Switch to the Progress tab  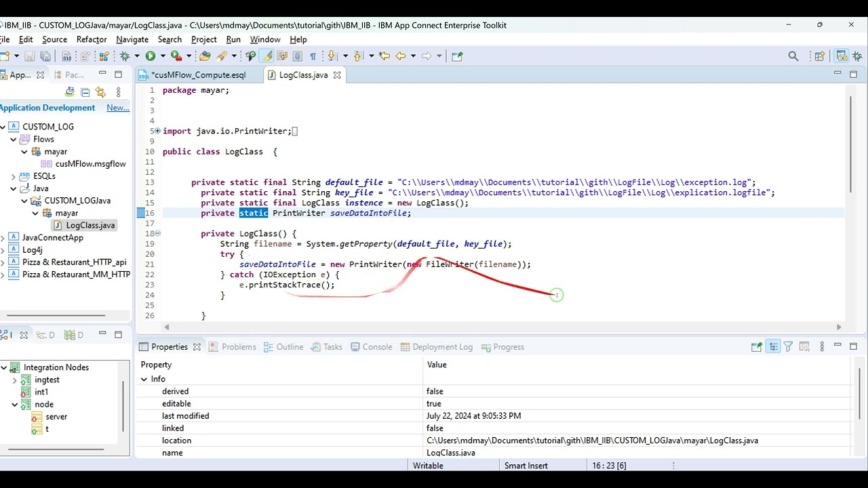point(502,347)
